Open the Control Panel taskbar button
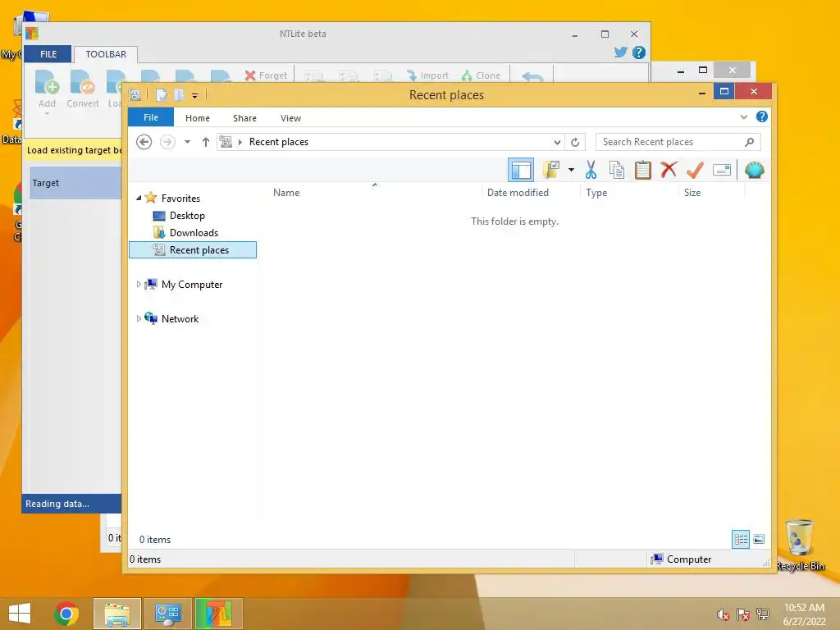The image size is (840, 630). pos(167,614)
